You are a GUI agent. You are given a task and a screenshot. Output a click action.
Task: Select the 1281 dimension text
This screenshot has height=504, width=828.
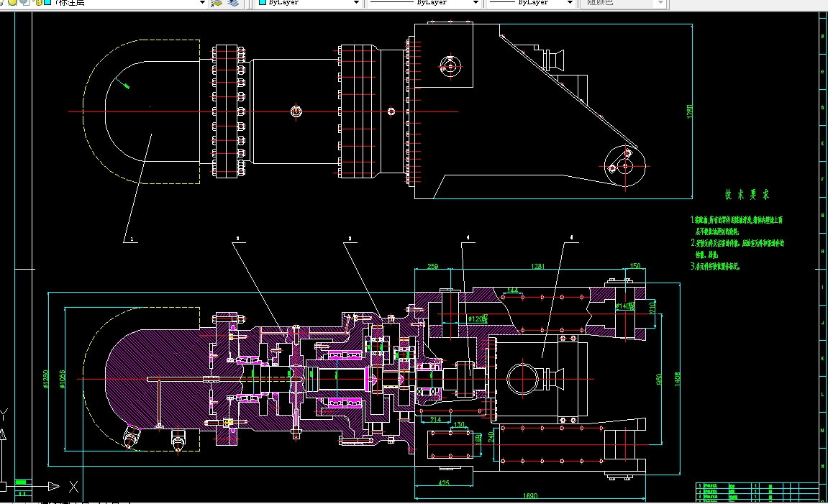tap(537, 267)
